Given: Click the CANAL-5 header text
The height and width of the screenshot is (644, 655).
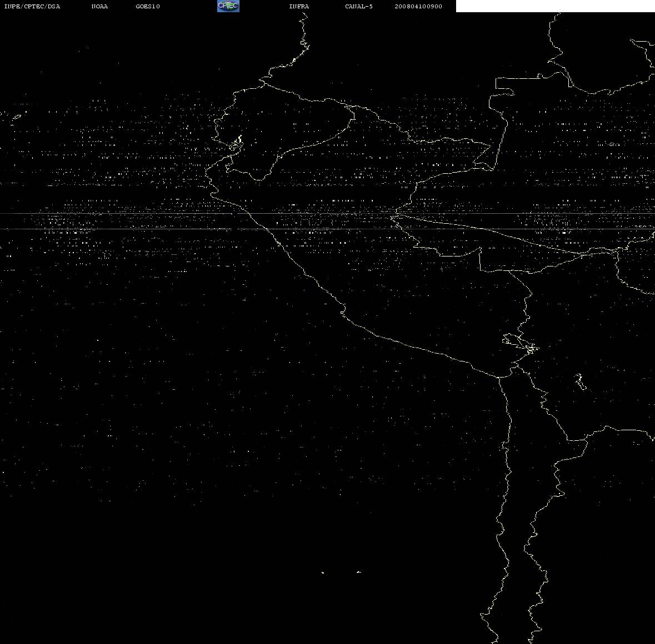Looking at the screenshot, I should 359,6.
